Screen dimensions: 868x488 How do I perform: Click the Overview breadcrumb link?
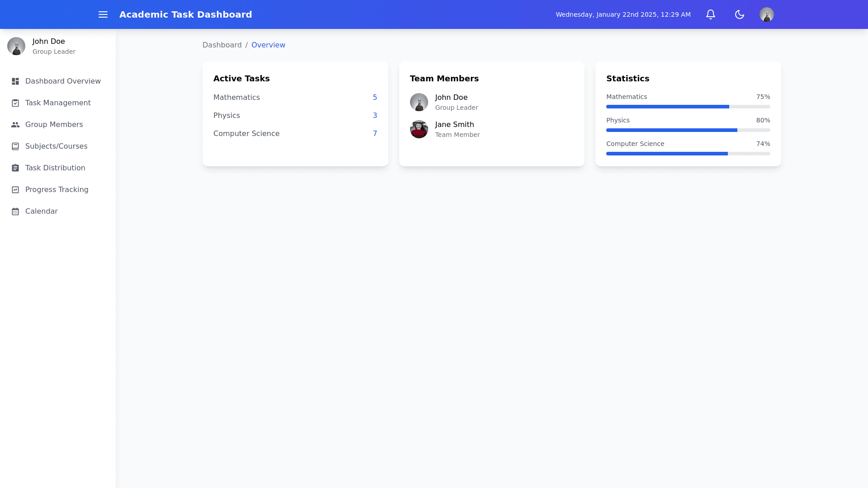(x=268, y=45)
